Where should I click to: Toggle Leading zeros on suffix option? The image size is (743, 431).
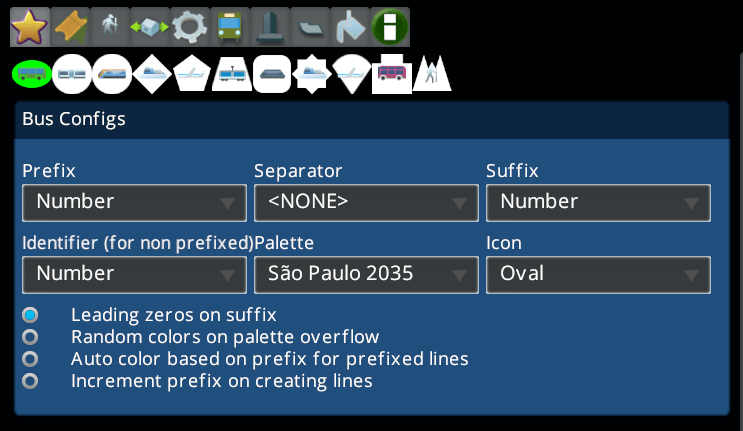click(x=31, y=315)
